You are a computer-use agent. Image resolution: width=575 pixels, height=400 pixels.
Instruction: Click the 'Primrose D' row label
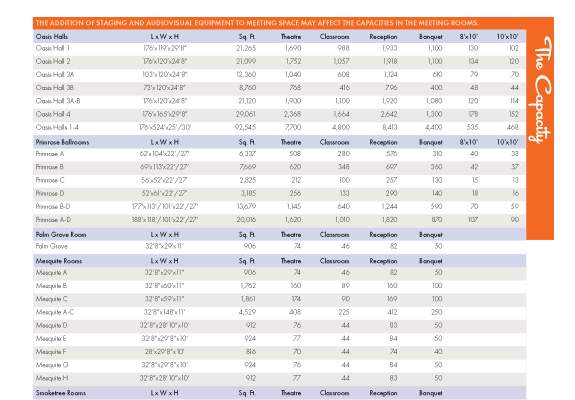(50, 193)
